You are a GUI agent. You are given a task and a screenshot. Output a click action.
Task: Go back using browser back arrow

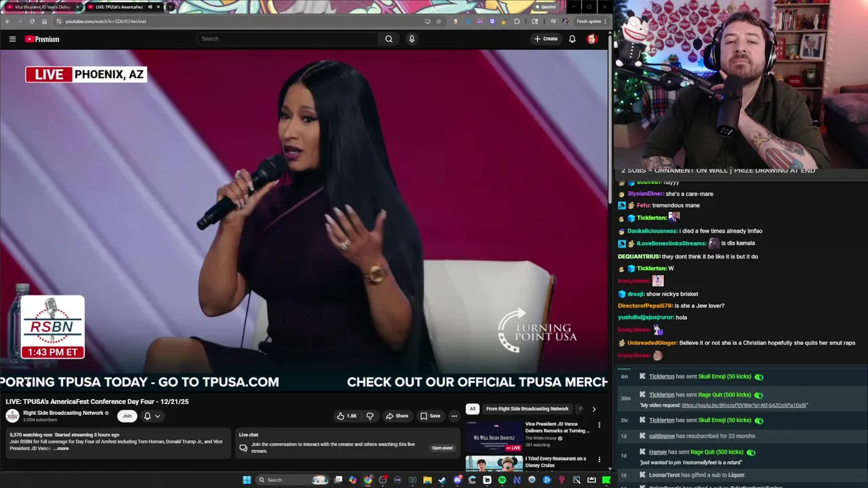pos(7,21)
